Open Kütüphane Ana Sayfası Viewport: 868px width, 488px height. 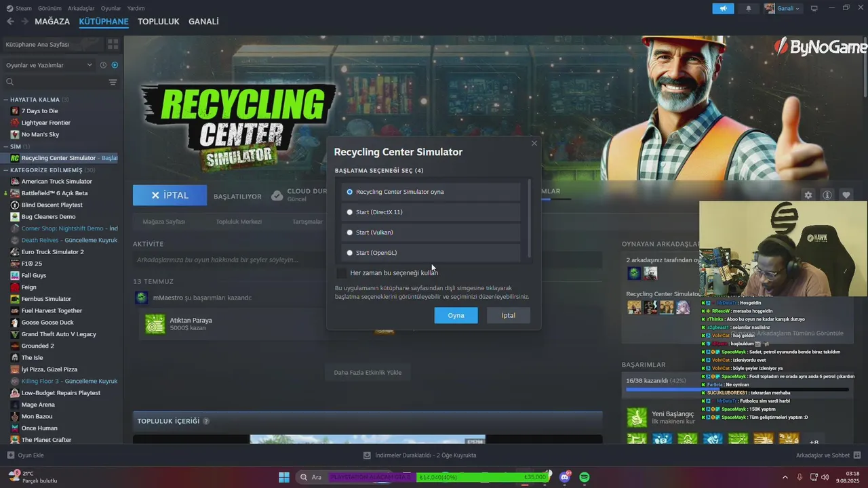pos(52,44)
